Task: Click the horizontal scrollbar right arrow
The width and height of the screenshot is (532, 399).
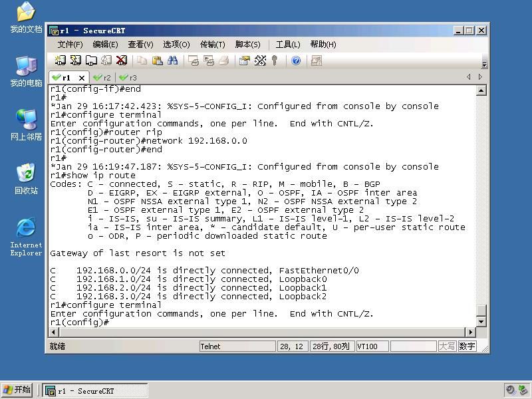Action: 470,332
